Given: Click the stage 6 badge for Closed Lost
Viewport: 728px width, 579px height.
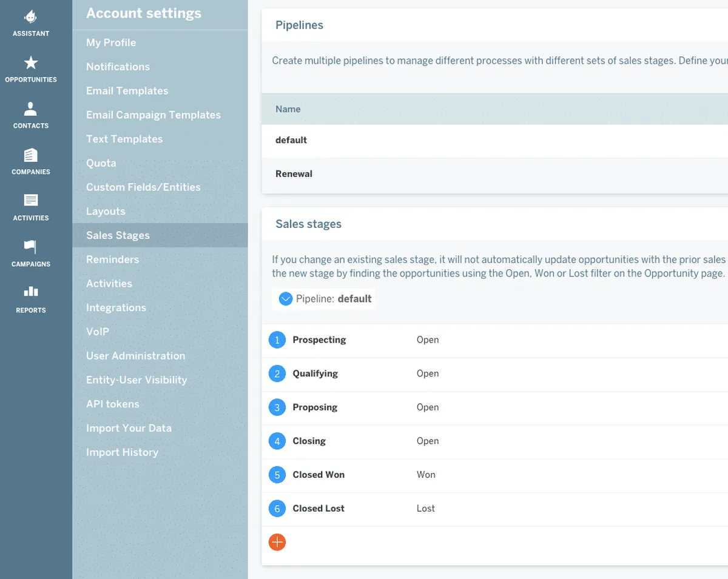Looking at the screenshot, I should pos(277,509).
